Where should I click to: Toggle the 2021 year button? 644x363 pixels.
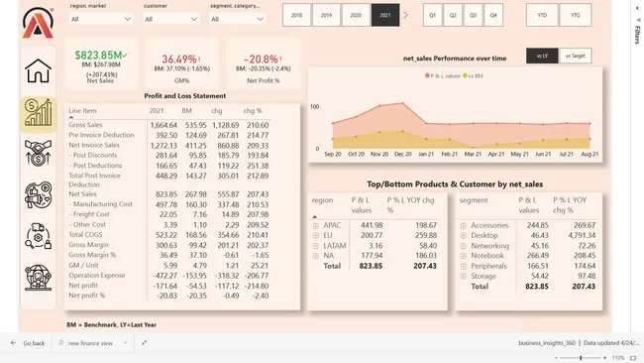click(385, 15)
